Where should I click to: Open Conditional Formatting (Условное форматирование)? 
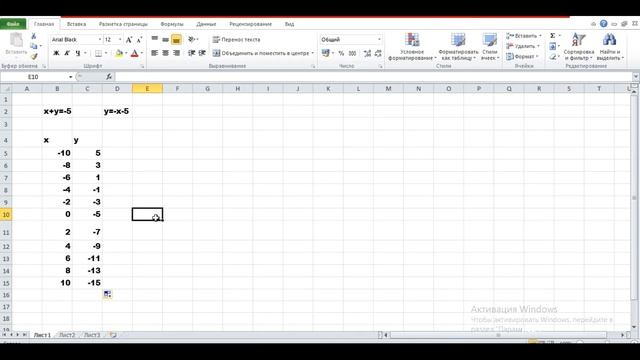pyautogui.click(x=411, y=47)
